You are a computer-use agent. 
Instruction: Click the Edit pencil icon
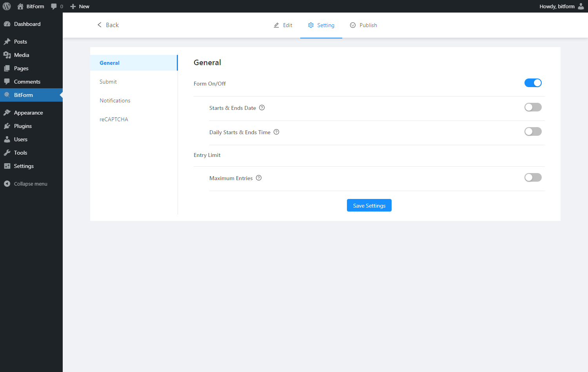(x=276, y=25)
